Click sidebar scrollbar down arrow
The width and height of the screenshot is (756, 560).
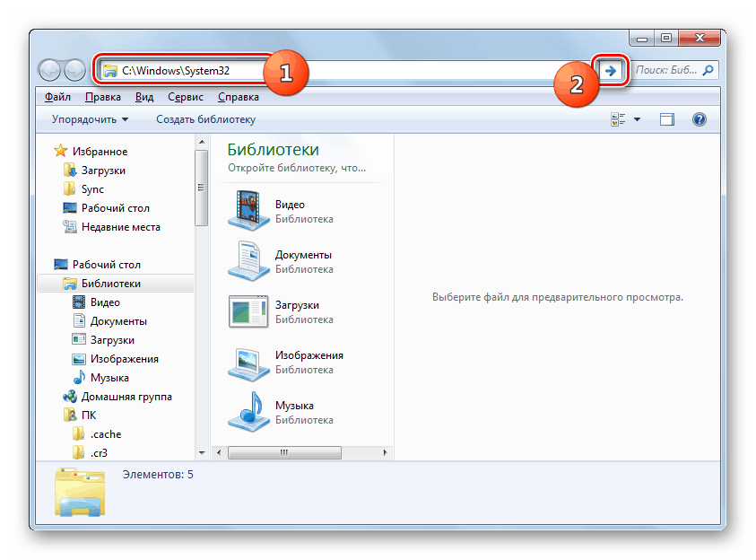tap(202, 452)
